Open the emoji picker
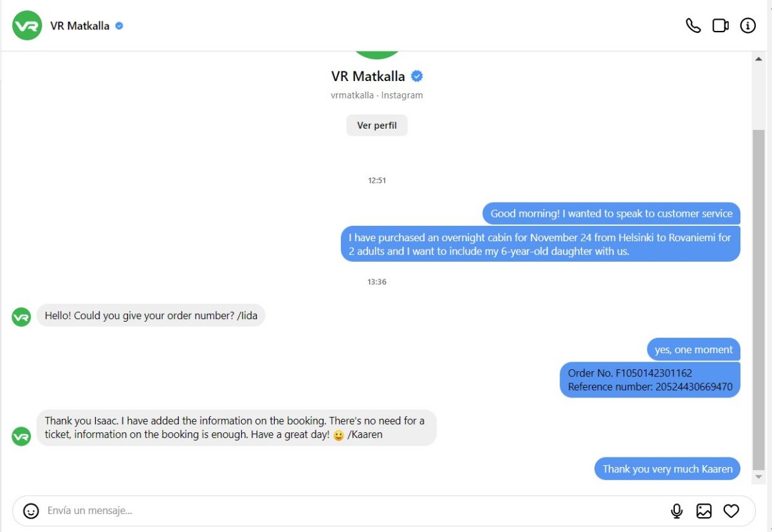Screen dimensions: 772x532 [31, 511]
